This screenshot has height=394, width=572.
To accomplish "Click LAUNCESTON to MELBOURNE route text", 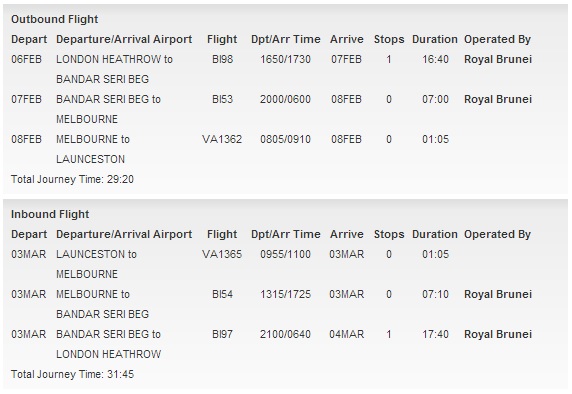I will 96,264.
